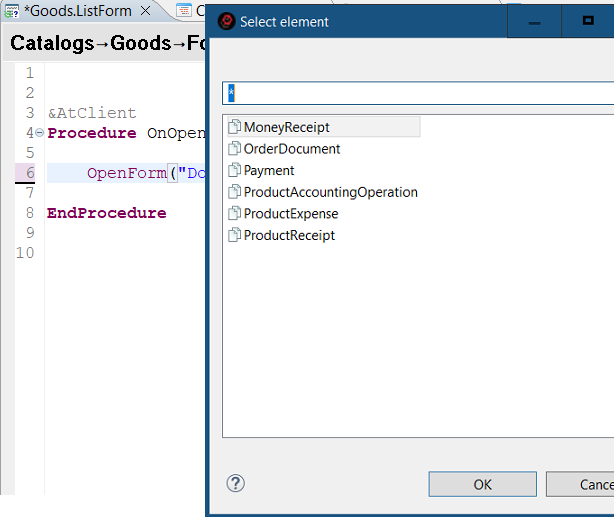The image size is (614, 517).
Task: Click the ProductExpense document icon
Action: (x=234, y=214)
